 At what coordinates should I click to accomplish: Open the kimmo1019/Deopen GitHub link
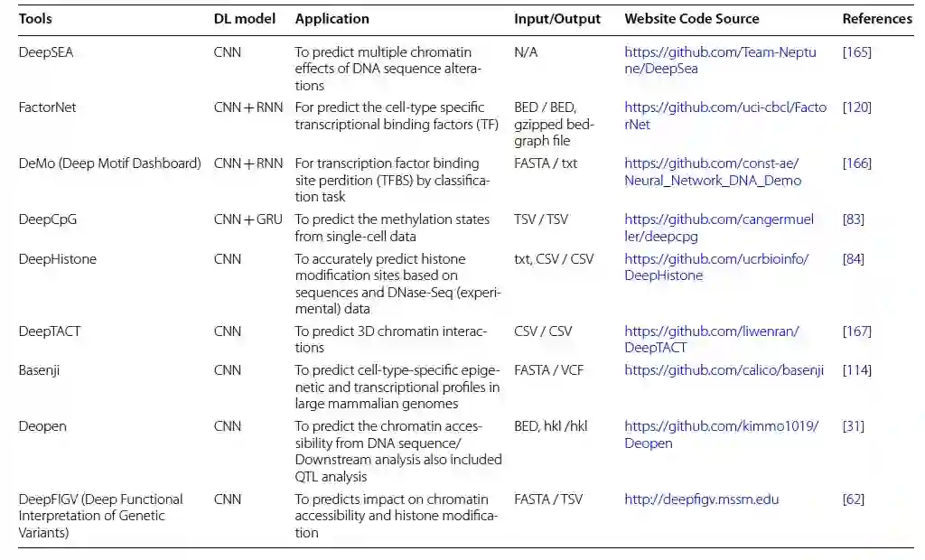(x=721, y=426)
